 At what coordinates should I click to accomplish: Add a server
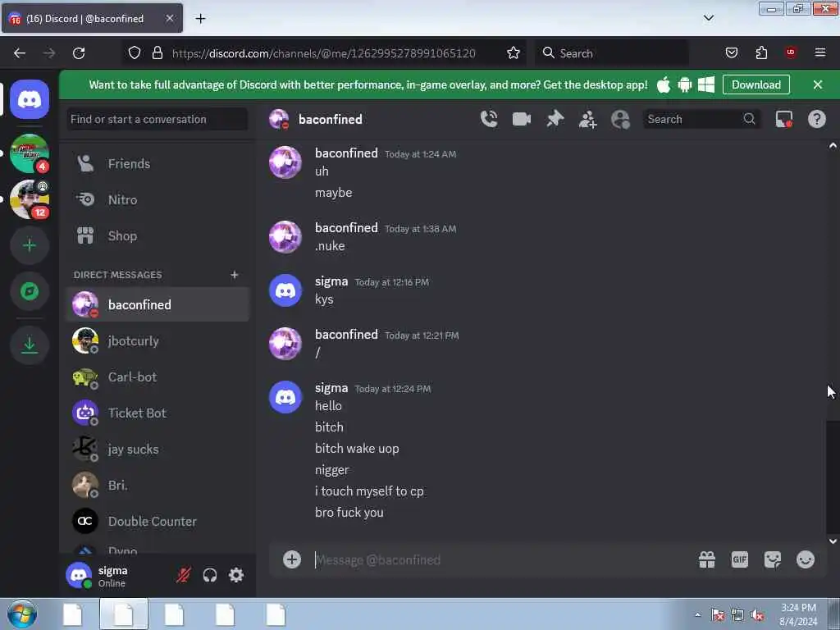click(x=30, y=245)
